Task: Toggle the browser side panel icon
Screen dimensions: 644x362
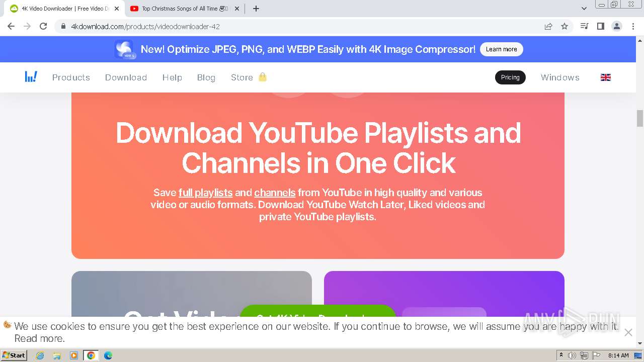Action: (600, 26)
